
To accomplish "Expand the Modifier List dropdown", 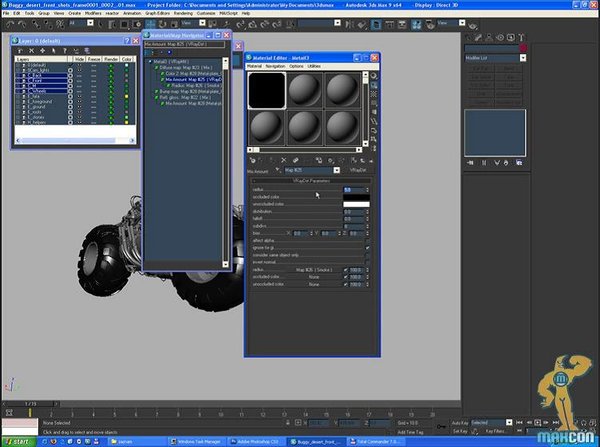I will coord(523,58).
